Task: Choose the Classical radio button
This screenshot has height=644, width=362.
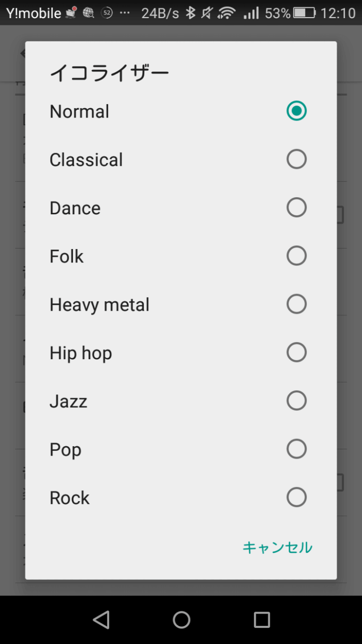Action: point(296,159)
